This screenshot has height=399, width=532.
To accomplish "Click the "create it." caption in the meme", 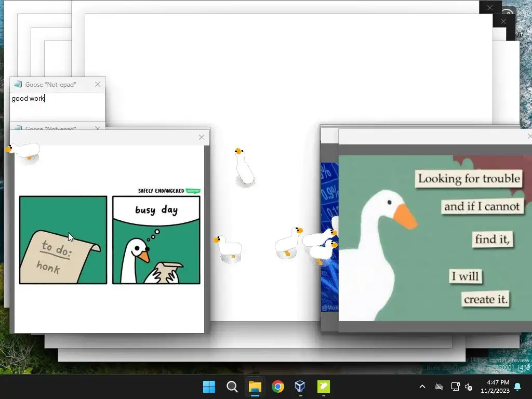I will click(x=486, y=299).
